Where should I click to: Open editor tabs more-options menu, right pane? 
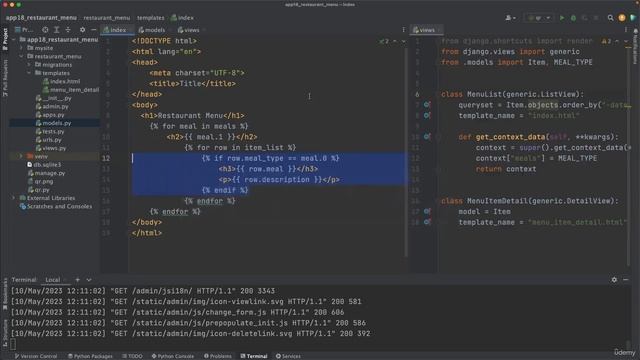[626, 30]
